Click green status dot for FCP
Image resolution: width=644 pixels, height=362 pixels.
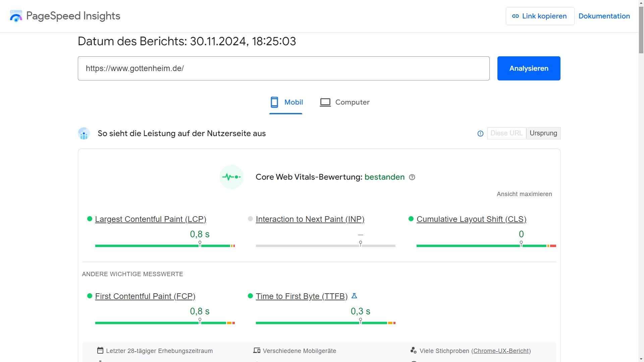[90, 296]
